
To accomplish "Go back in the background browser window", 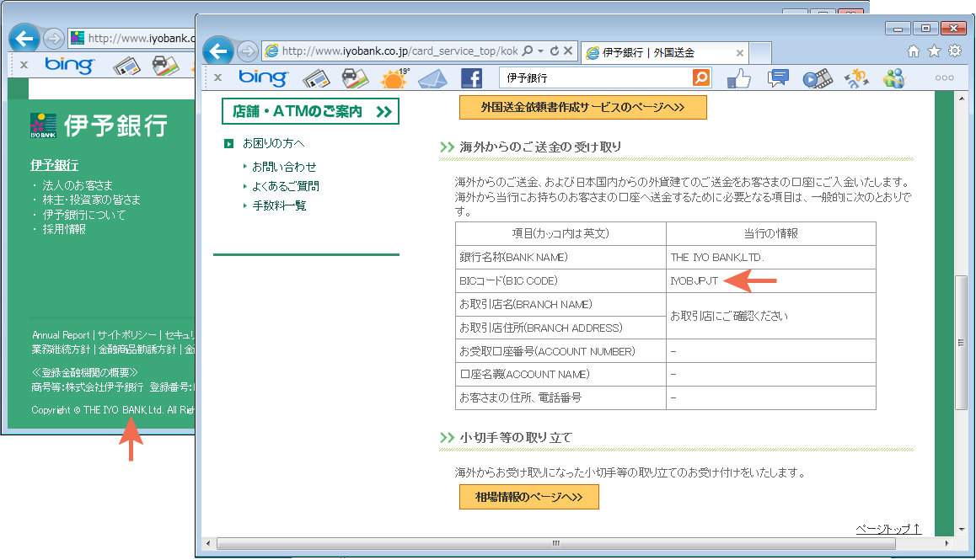I will pyautogui.click(x=24, y=39).
